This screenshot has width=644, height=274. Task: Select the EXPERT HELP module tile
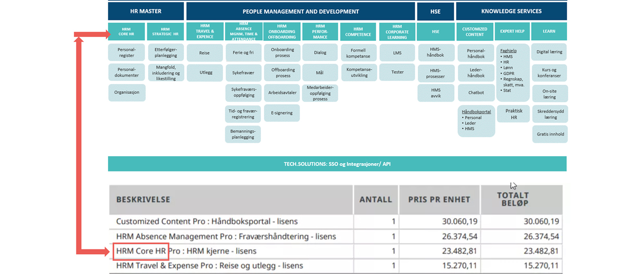coord(512,31)
